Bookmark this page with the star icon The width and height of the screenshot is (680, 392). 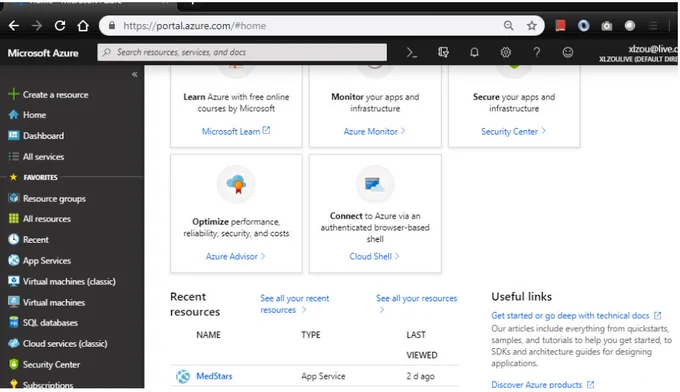click(532, 26)
